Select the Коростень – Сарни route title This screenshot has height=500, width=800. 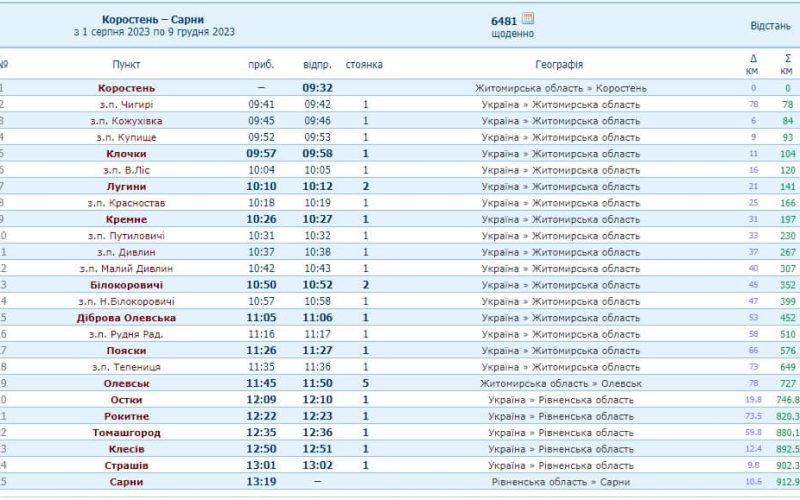[x=153, y=19]
